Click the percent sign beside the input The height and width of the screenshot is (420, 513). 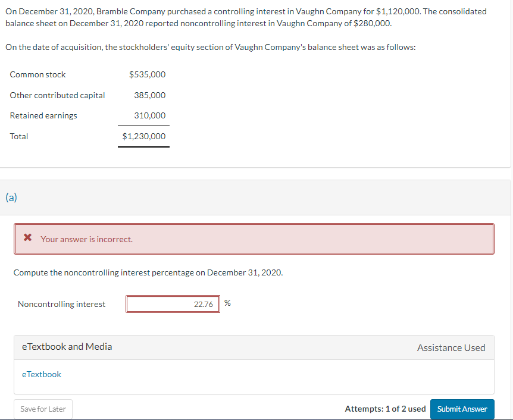coord(228,303)
